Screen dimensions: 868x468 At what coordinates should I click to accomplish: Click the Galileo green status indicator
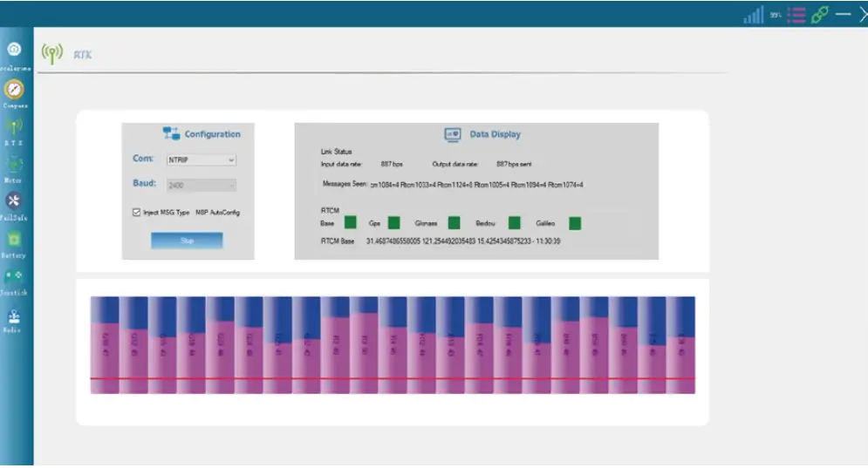coord(575,223)
